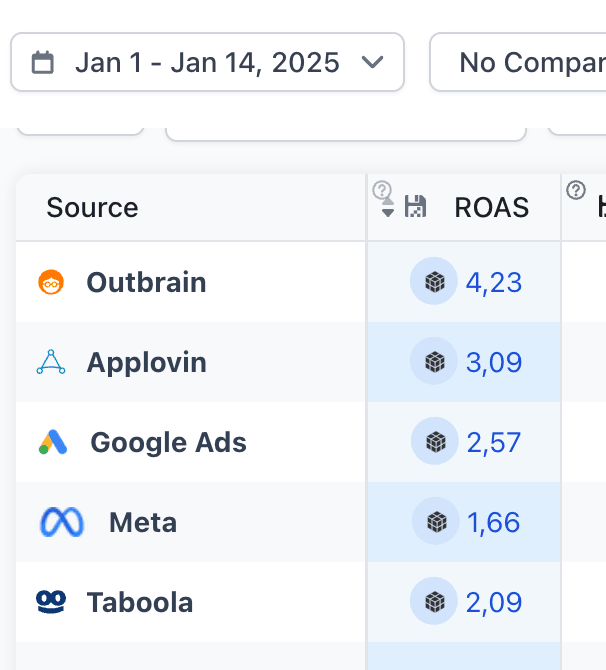The height and width of the screenshot is (670, 606).
Task: Click the Google Ads logo icon
Action: (x=53, y=442)
